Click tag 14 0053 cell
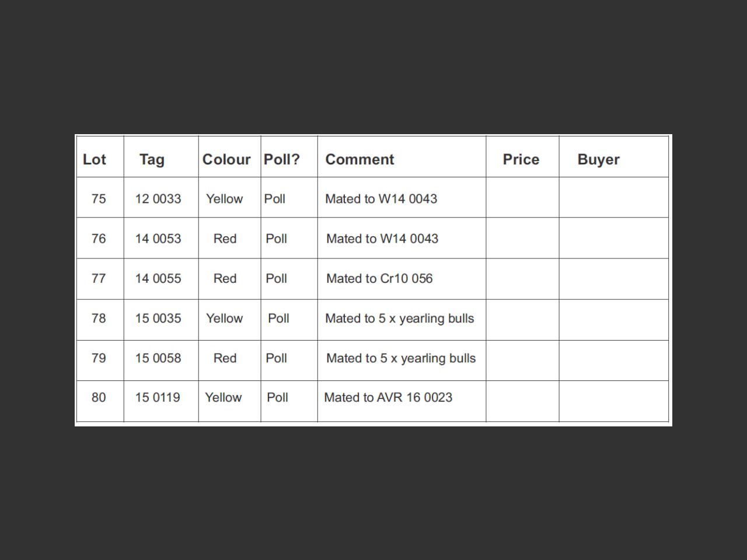This screenshot has height=560, width=747. point(158,239)
